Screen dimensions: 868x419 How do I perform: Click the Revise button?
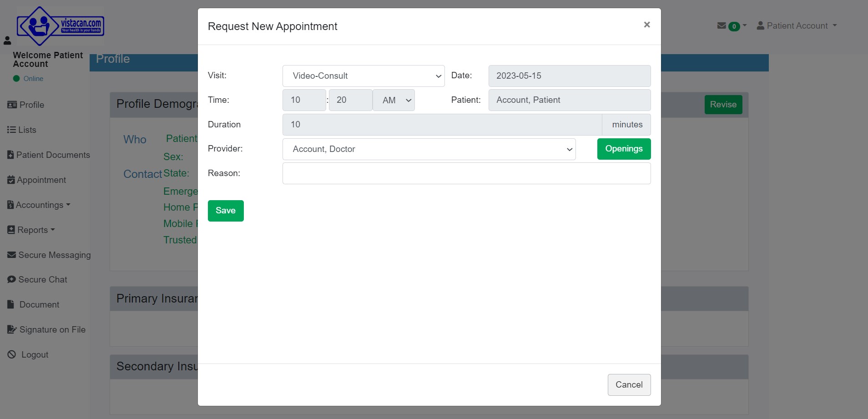click(723, 105)
